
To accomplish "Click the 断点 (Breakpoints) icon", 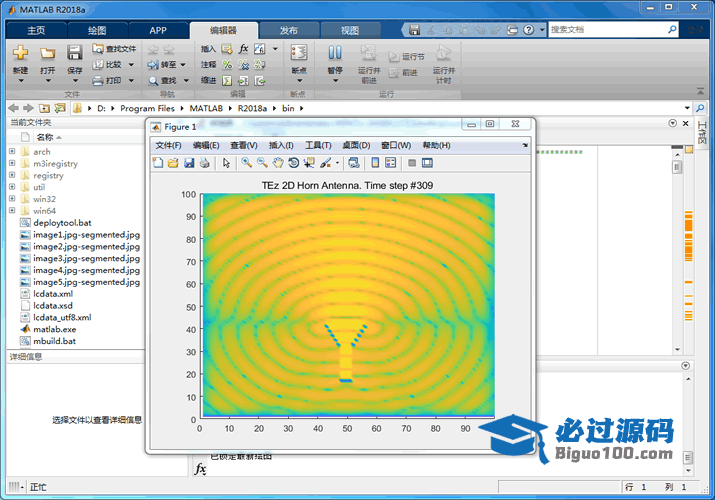I will (x=299, y=53).
